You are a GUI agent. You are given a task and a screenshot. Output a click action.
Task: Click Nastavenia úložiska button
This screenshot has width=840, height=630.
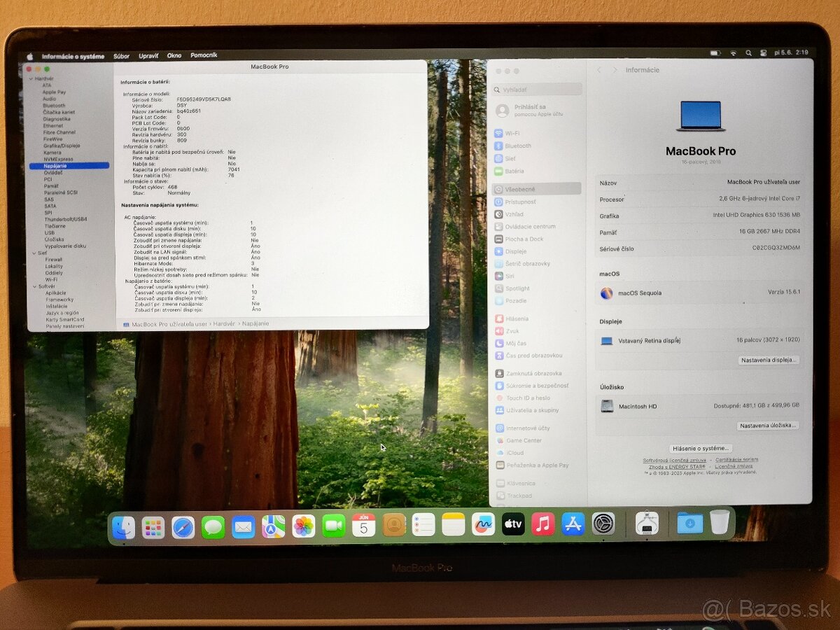tap(767, 425)
